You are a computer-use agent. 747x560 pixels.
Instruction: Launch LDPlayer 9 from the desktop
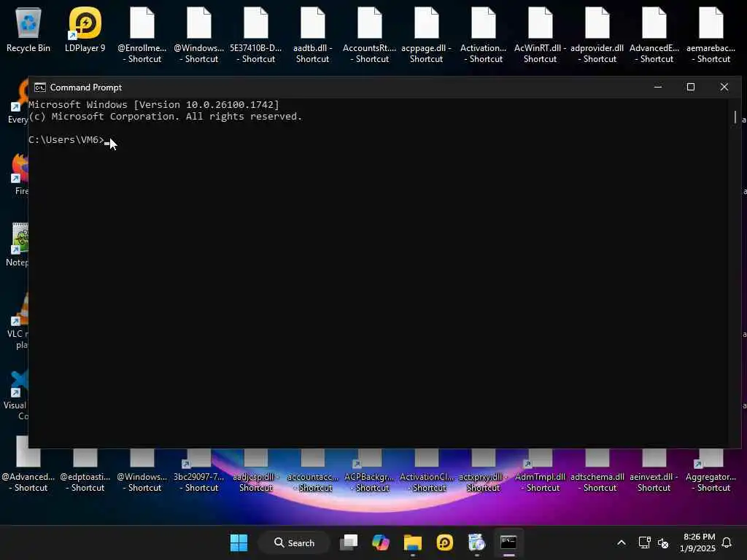click(x=85, y=29)
